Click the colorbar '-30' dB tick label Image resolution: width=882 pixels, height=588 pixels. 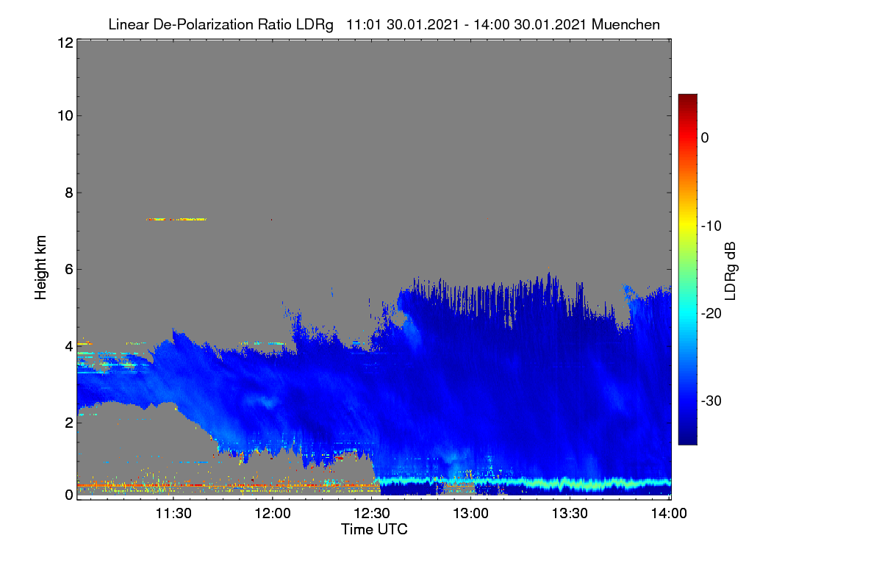[712, 401]
